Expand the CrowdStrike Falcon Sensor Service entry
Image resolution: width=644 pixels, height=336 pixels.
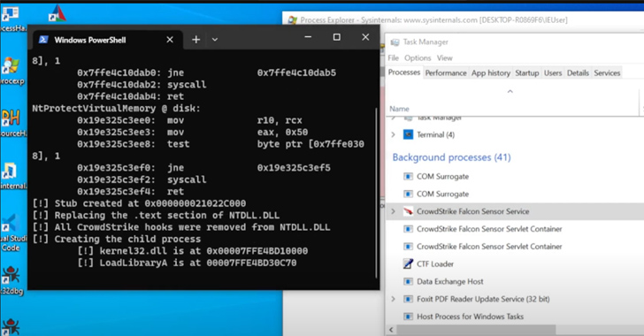[393, 211]
